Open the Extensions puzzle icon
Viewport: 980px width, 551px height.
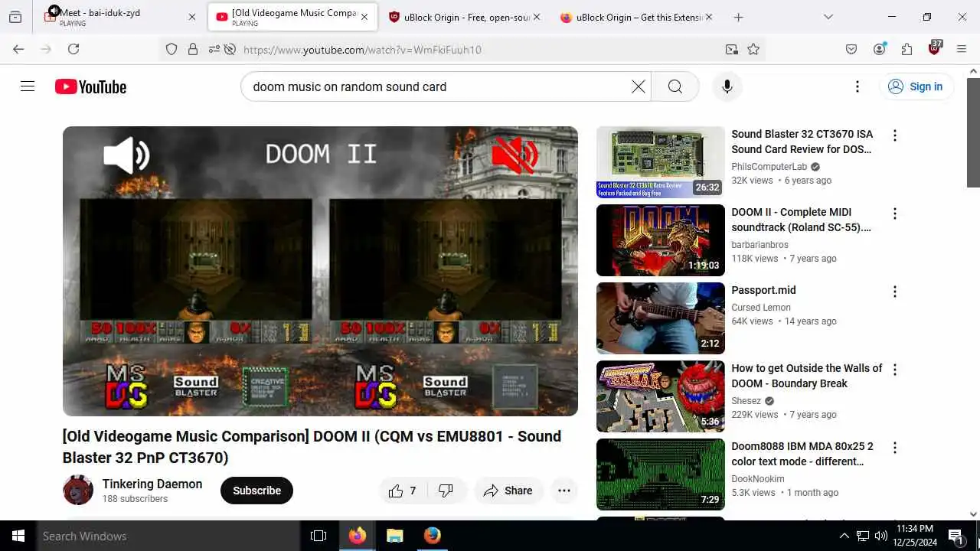pyautogui.click(x=906, y=49)
